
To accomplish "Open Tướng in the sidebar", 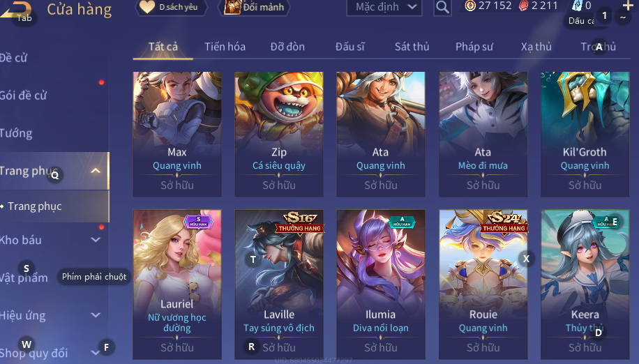I will [x=16, y=133].
